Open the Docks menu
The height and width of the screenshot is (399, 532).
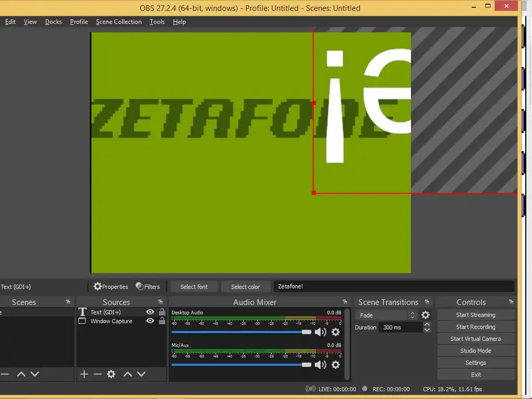click(54, 22)
